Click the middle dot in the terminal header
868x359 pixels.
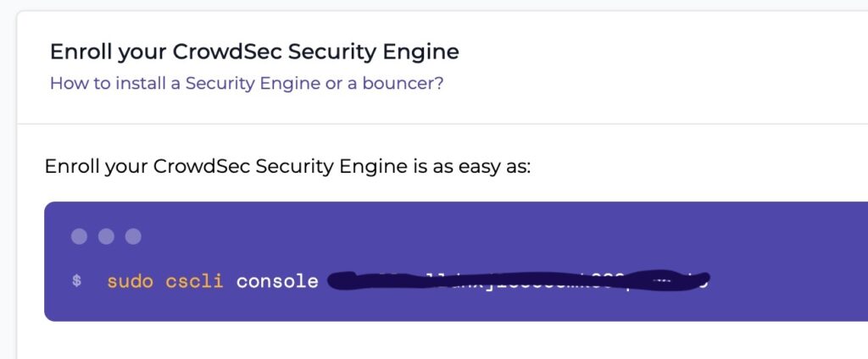coord(106,237)
